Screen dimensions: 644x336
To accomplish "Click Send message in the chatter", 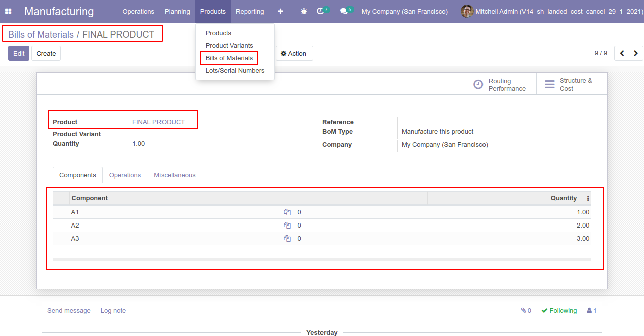I will tap(69, 311).
